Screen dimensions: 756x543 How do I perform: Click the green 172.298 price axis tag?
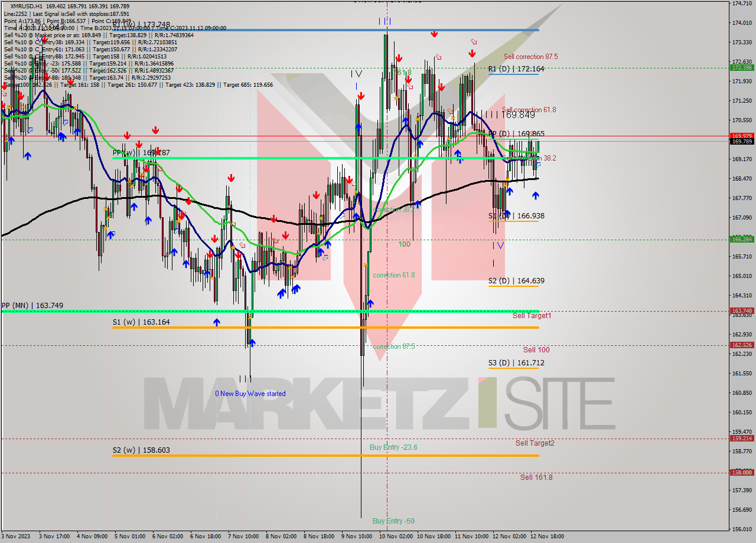tap(741, 68)
